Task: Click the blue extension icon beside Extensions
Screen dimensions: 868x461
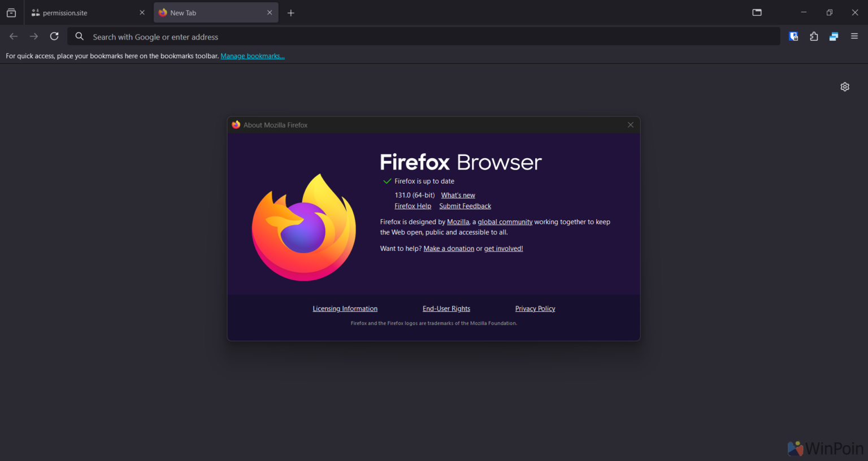Action: (834, 36)
